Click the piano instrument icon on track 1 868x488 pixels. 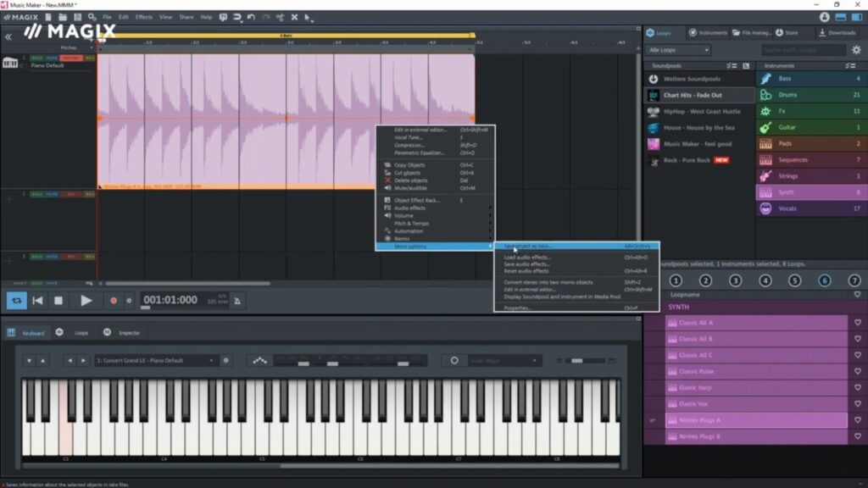click(x=10, y=63)
